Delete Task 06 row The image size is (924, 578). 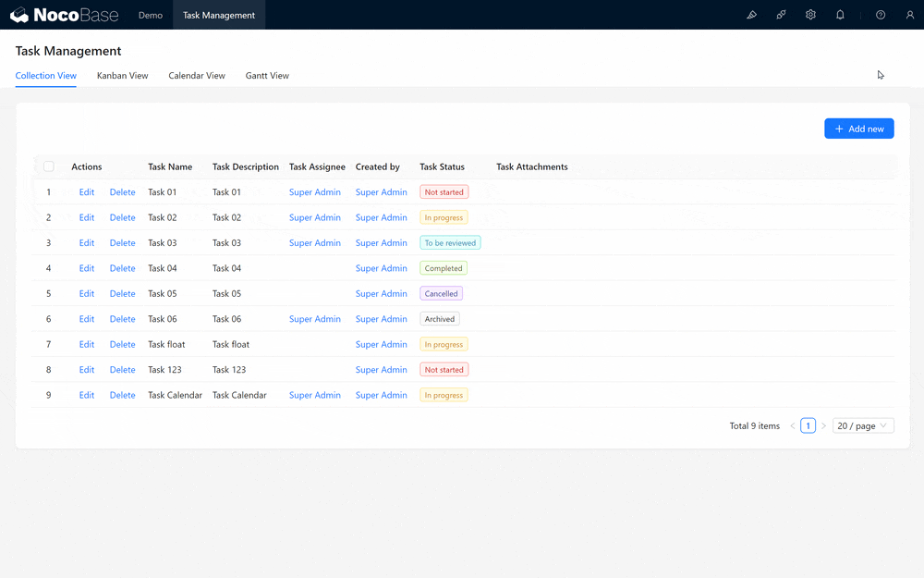tap(123, 319)
